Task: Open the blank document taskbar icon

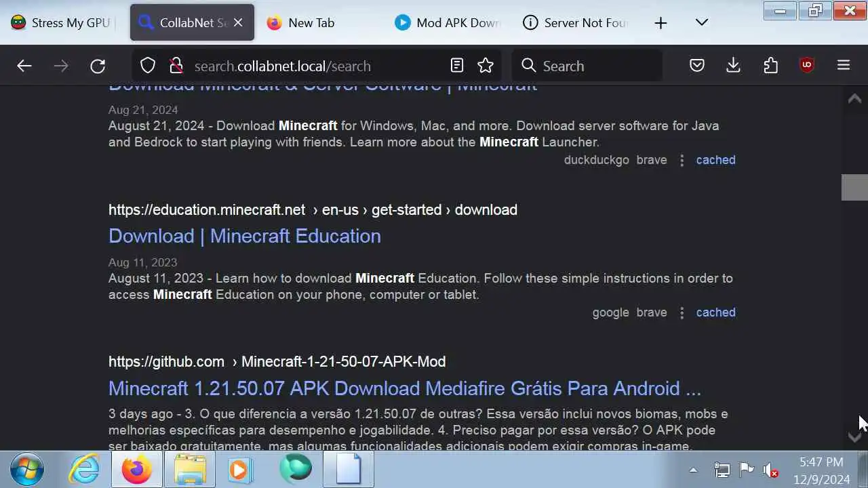Action: tap(349, 470)
